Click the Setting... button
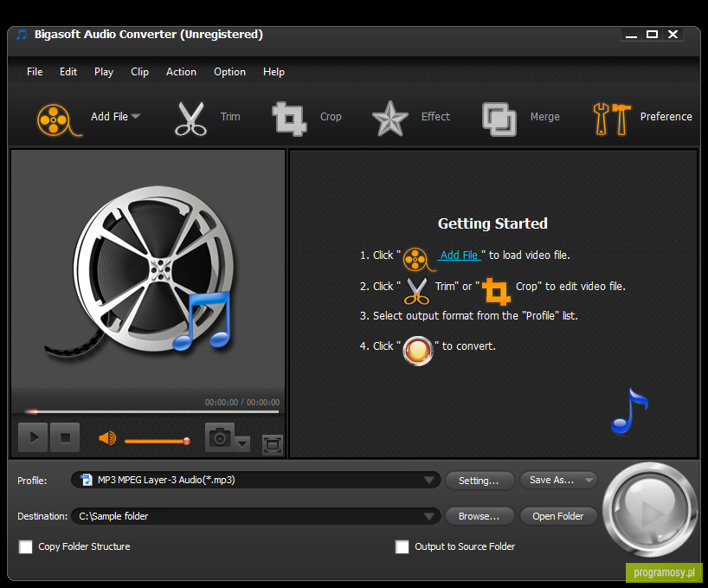Viewport: 708px width, 588px height. (x=480, y=481)
